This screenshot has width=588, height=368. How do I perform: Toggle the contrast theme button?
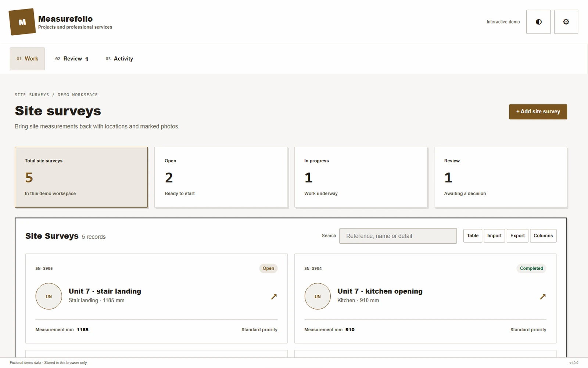(x=538, y=22)
